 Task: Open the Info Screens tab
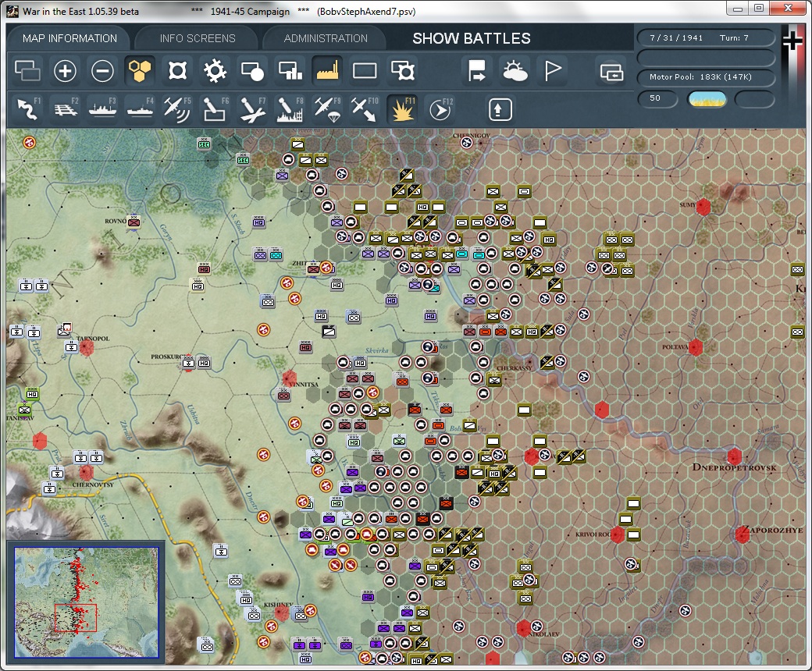click(x=198, y=38)
